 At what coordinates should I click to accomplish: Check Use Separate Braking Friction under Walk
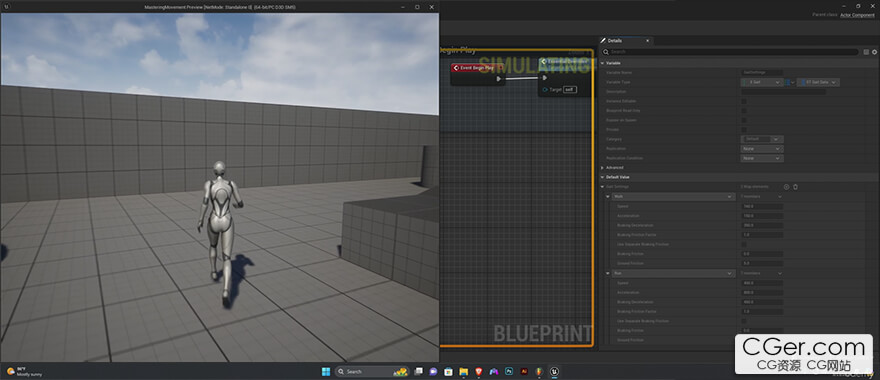pos(744,244)
